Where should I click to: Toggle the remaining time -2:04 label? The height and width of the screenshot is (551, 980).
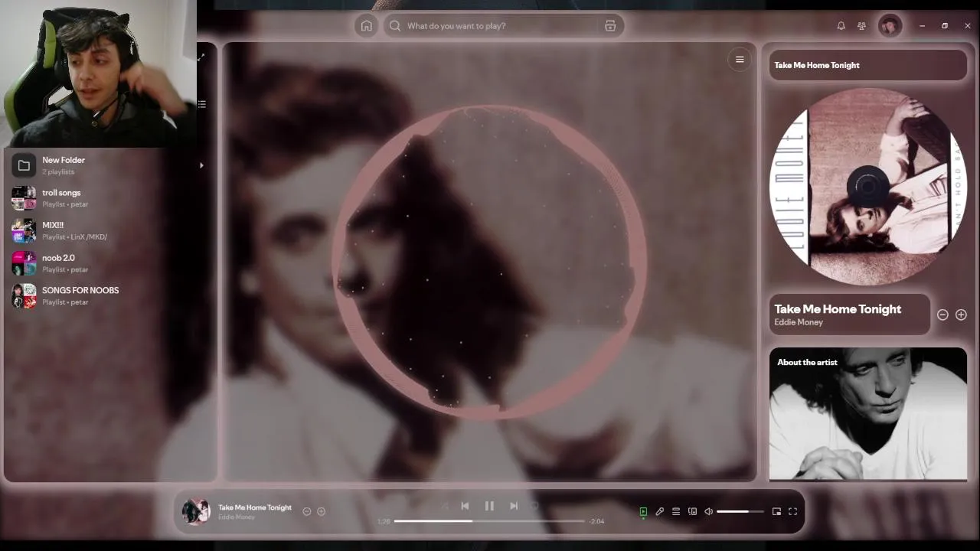[x=596, y=521]
